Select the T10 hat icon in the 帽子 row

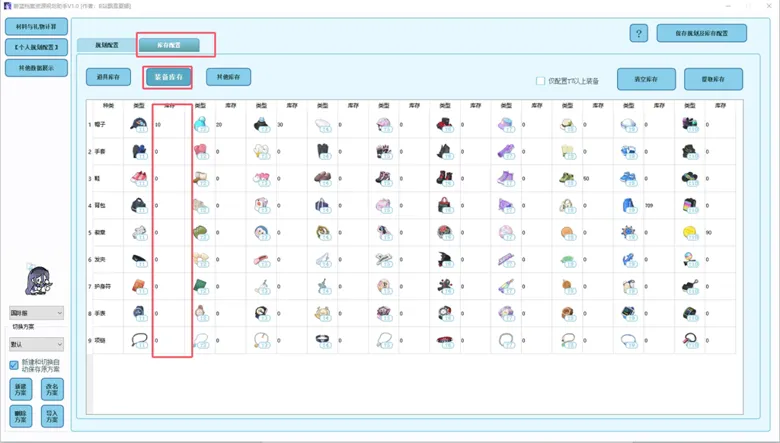click(690, 124)
